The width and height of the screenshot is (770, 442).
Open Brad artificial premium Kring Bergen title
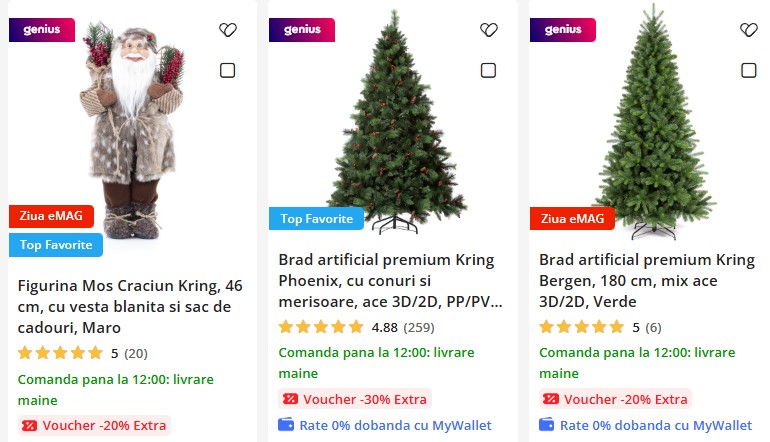(x=647, y=280)
